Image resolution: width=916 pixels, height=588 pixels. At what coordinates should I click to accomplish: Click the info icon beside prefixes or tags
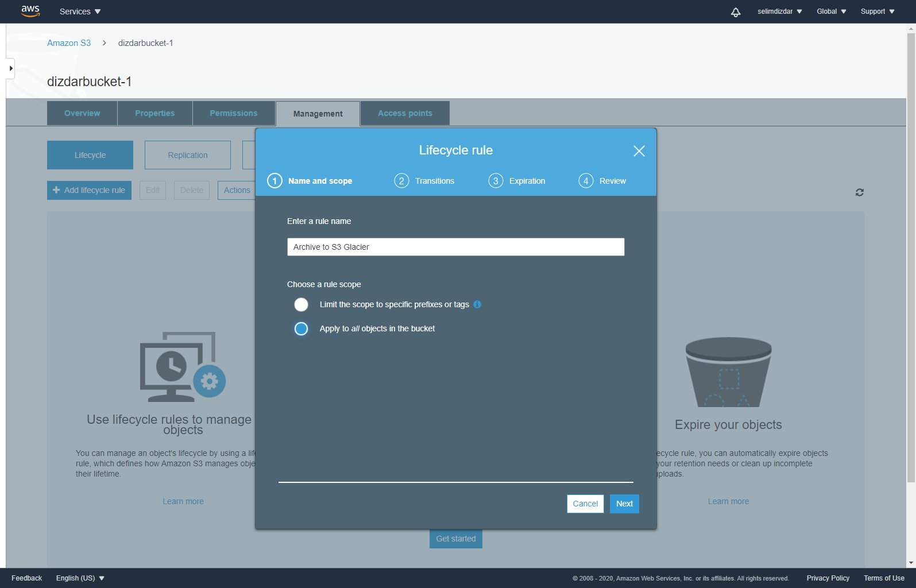[477, 304]
